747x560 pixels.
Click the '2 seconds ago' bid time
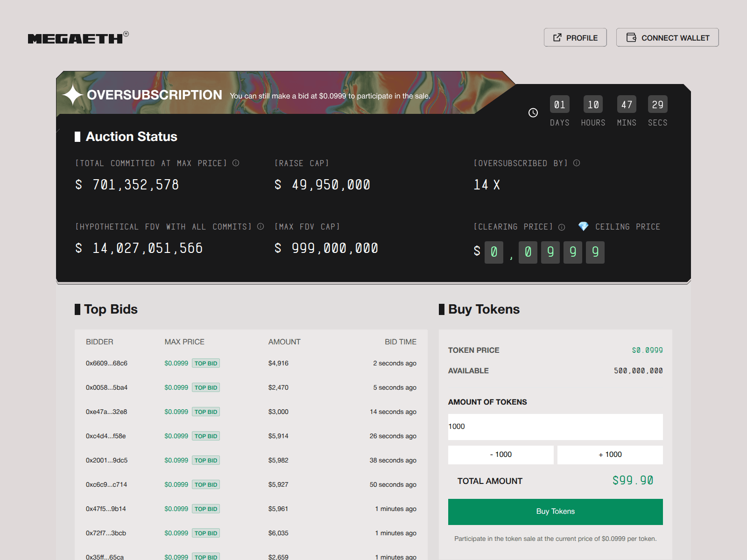395,363
